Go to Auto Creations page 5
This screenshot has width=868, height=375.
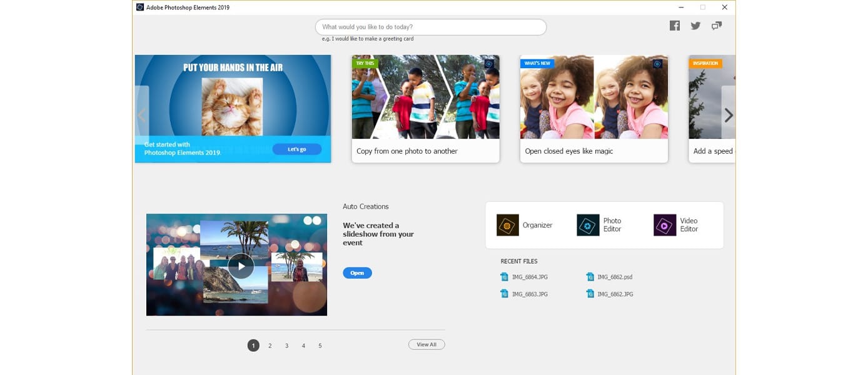coord(320,346)
